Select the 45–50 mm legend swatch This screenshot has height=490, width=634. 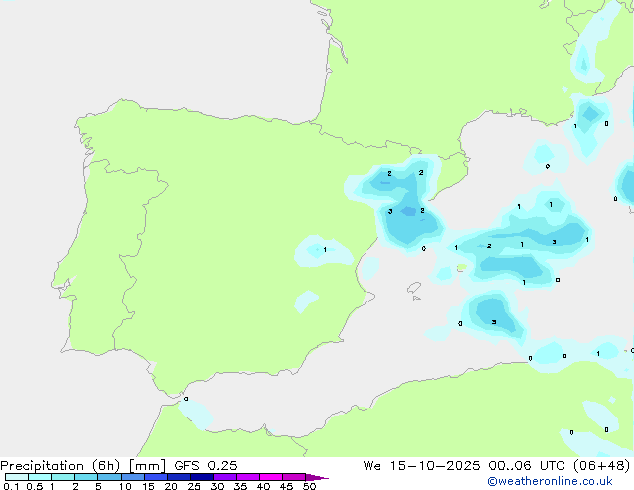point(294,477)
